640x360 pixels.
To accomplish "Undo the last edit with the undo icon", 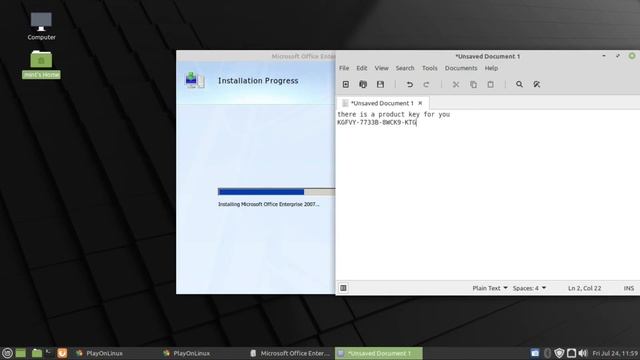I will point(409,84).
